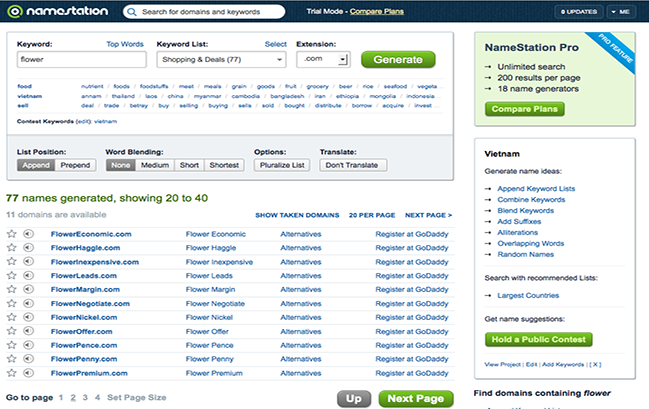Focus the Keyword input field
Image resolution: width=649 pixels, height=409 pixels.
point(82,60)
